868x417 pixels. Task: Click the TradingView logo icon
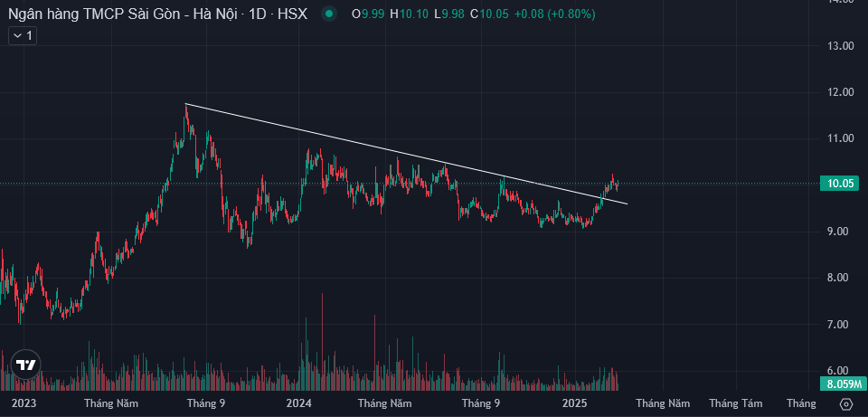tap(25, 365)
